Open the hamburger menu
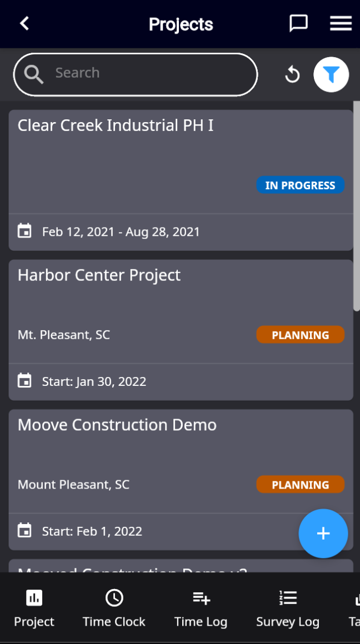The image size is (360, 644). (x=341, y=23)
